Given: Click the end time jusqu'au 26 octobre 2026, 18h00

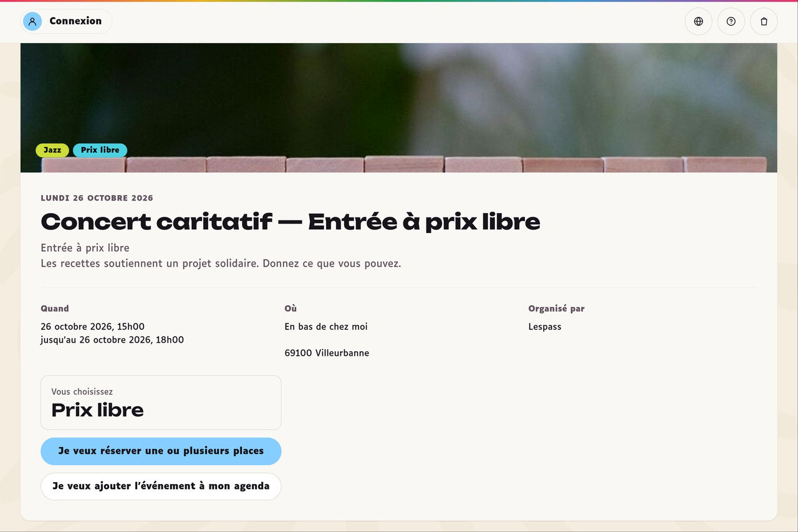Looking at the screenshot, I should 112,340.
